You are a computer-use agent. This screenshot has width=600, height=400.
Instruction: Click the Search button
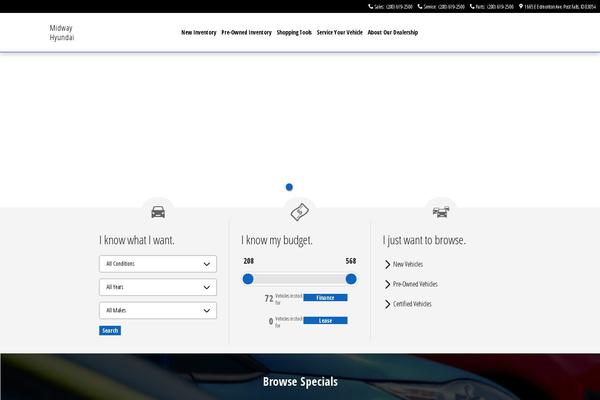click(x=110, y=331)
